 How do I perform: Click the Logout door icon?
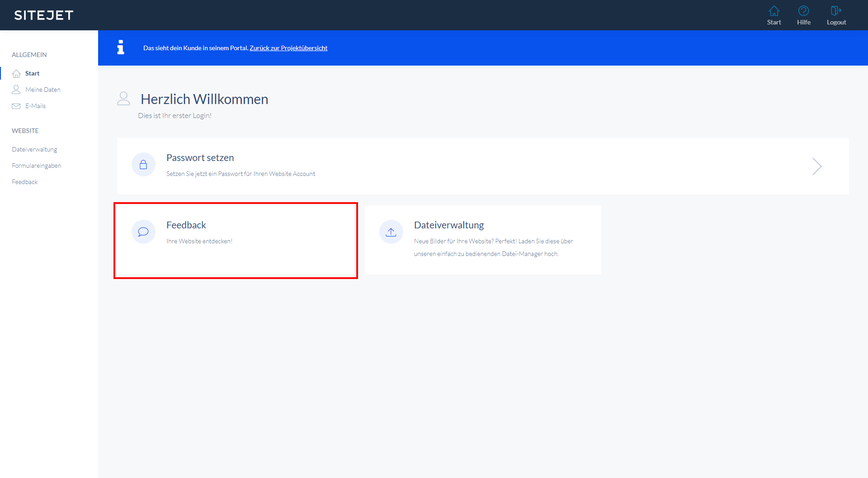[836, 11]
